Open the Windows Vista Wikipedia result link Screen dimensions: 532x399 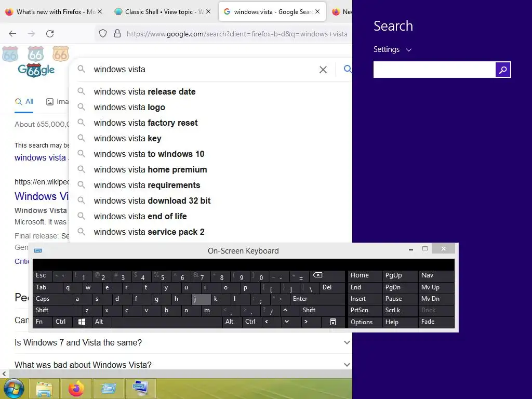pyautogui.click(x=42, y=196)
